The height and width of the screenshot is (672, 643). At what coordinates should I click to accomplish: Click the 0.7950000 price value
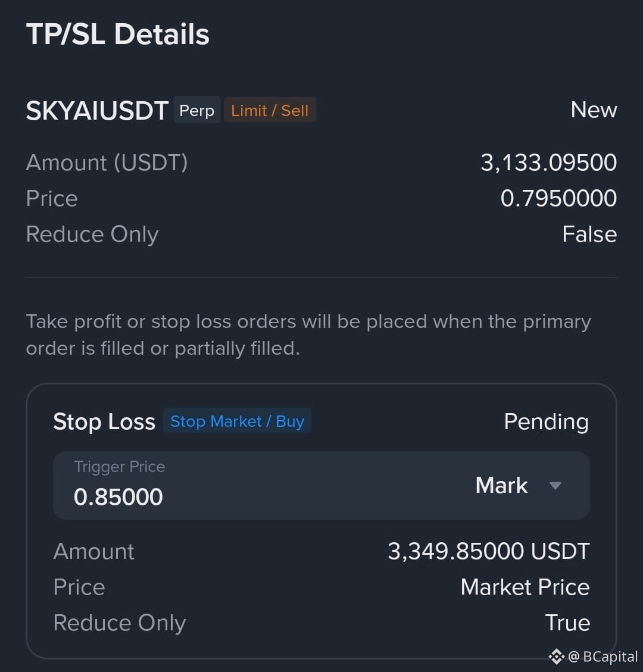point(558,198)
